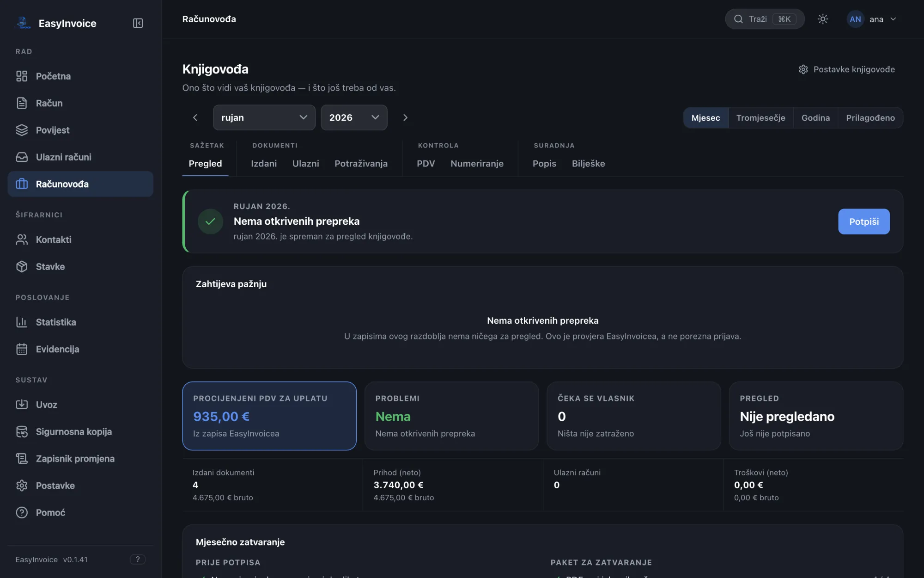Open Sigurnosna kopija database icon
The height and width of the screenshot is (578, 924).
22,431
